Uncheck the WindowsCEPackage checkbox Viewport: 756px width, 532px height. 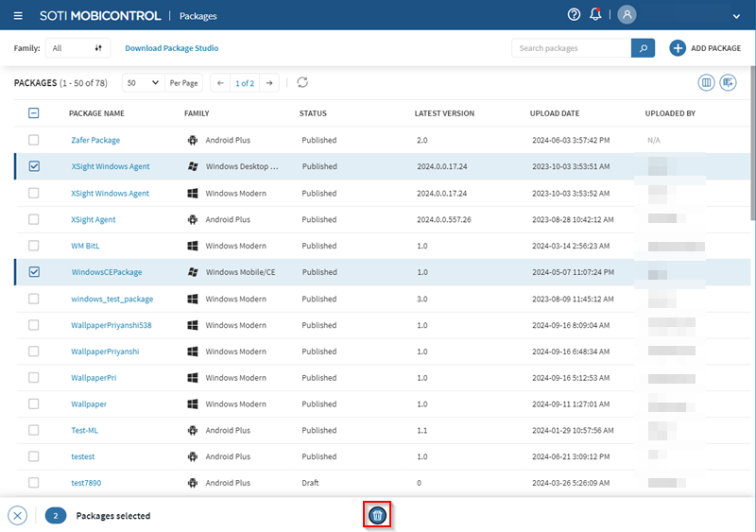click(34, 272)
